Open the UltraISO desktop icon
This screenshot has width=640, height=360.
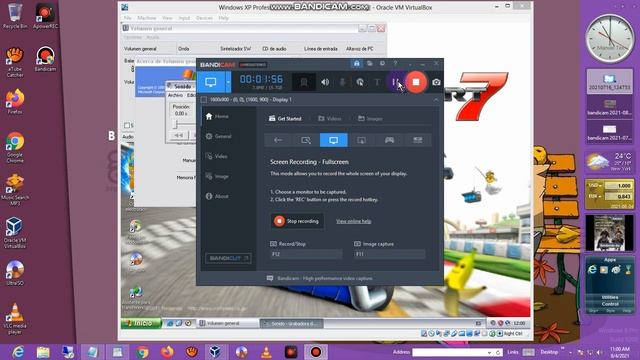[x=15, y=273]
